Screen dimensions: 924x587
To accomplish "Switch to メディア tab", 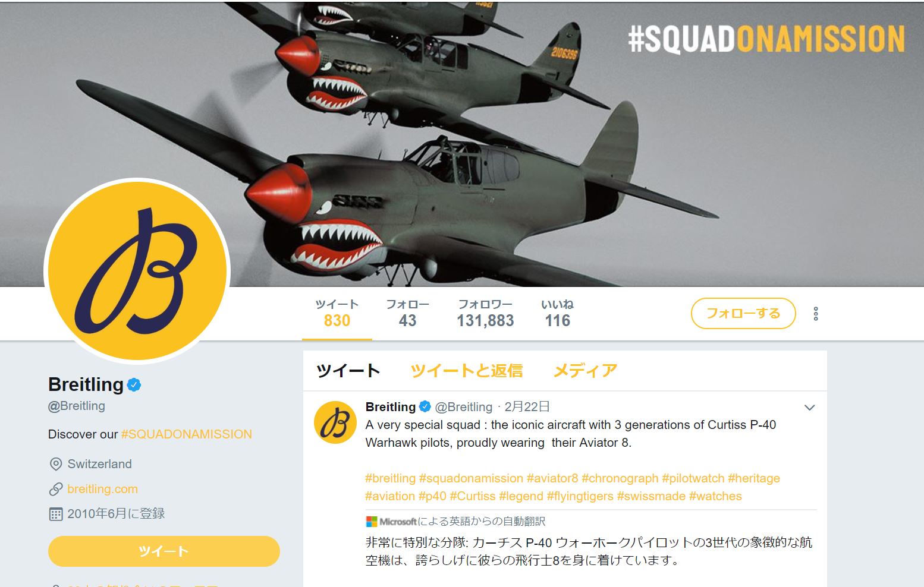I will pyautogui.click(x=585, y=371).
